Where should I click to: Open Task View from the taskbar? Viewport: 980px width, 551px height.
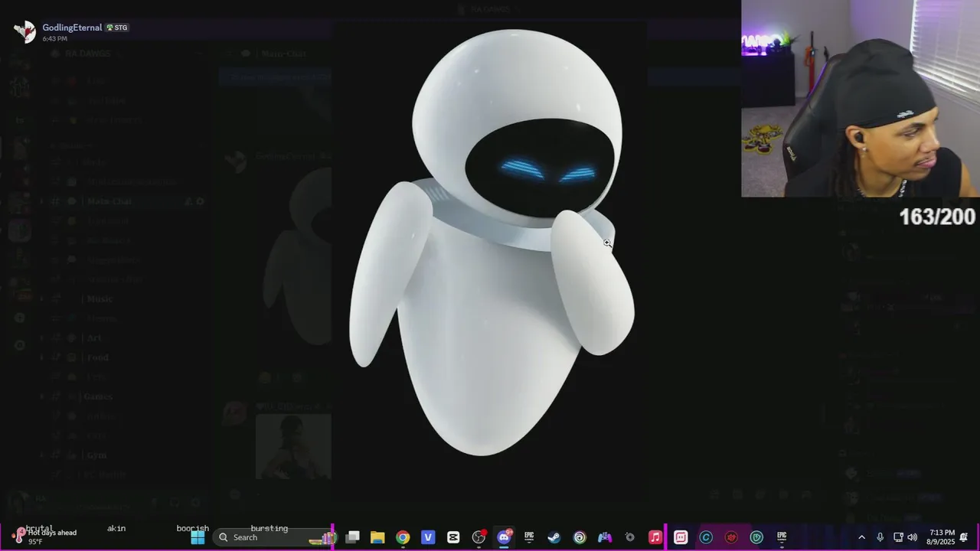pos(352,537)
